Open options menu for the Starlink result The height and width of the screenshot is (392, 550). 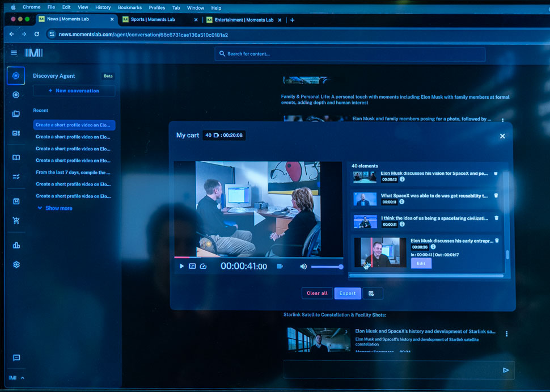coord(506,334)
